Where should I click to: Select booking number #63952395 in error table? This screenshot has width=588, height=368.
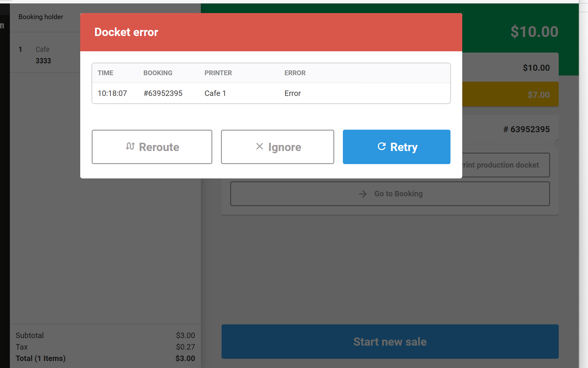pyautogui.click(x=163, y=93)
